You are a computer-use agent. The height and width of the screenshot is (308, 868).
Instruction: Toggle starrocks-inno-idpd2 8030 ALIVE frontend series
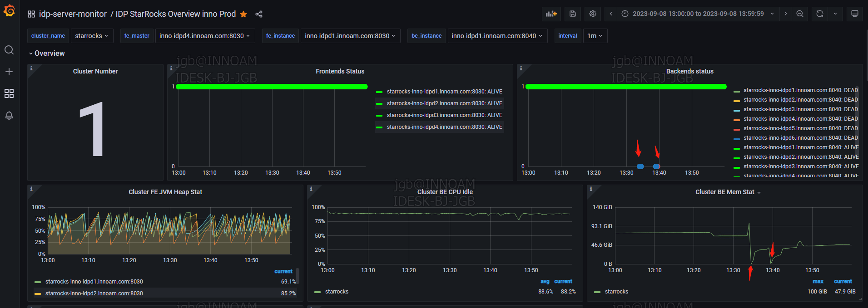pos(444,103)
